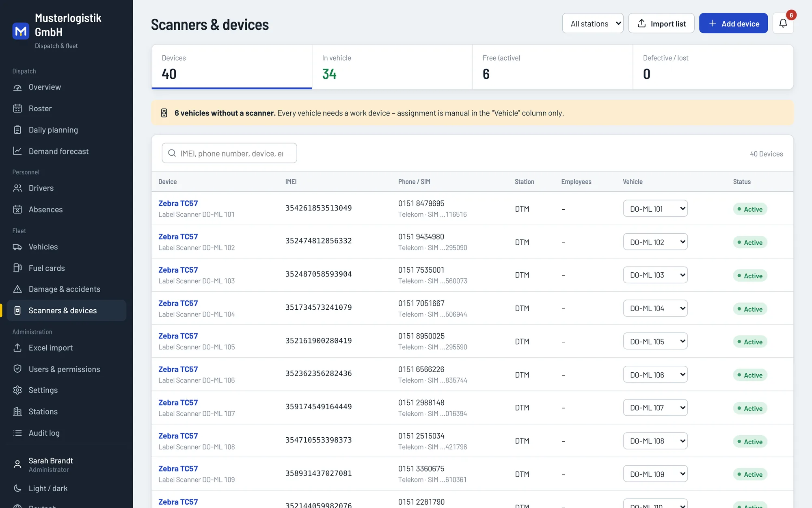
Task: Open vehicle dropdown DO-ML 104
Action: 655,308
